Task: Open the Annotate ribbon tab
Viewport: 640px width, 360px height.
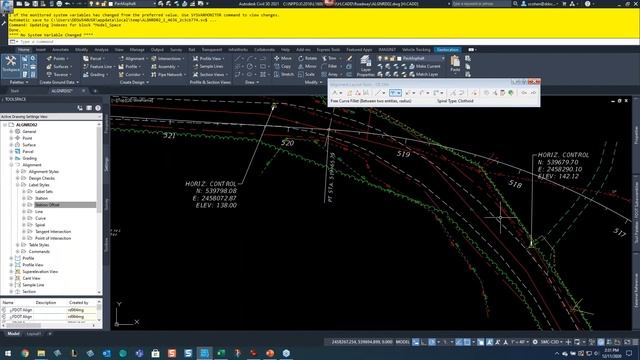Action: (60, 50)
